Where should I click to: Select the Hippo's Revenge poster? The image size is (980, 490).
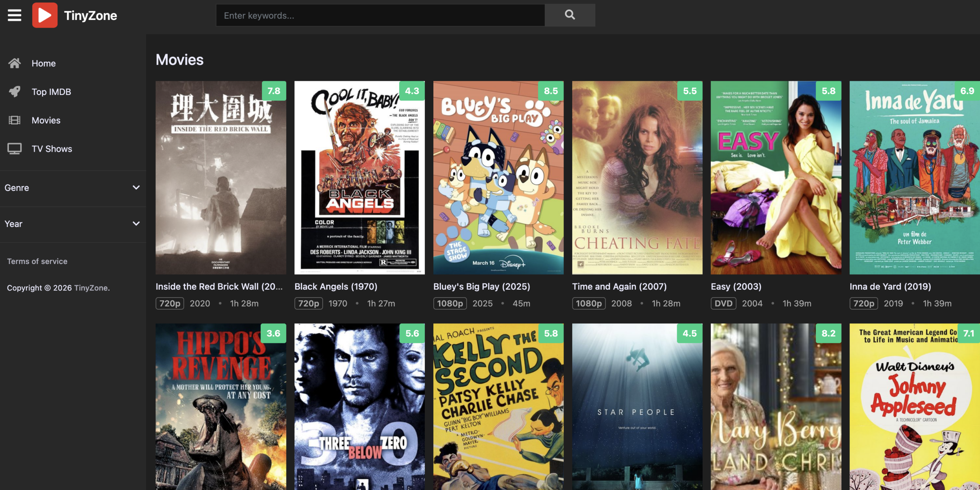(220, 406)
